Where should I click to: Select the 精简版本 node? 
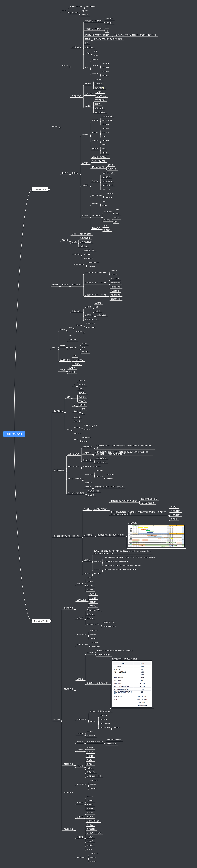click(x=109, y=23)
